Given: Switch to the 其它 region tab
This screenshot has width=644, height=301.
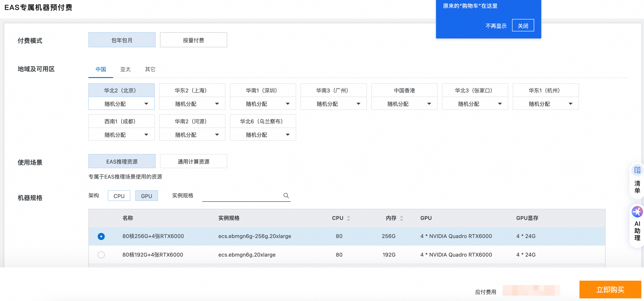Looking at the screenshot, I should pos(150,69).
